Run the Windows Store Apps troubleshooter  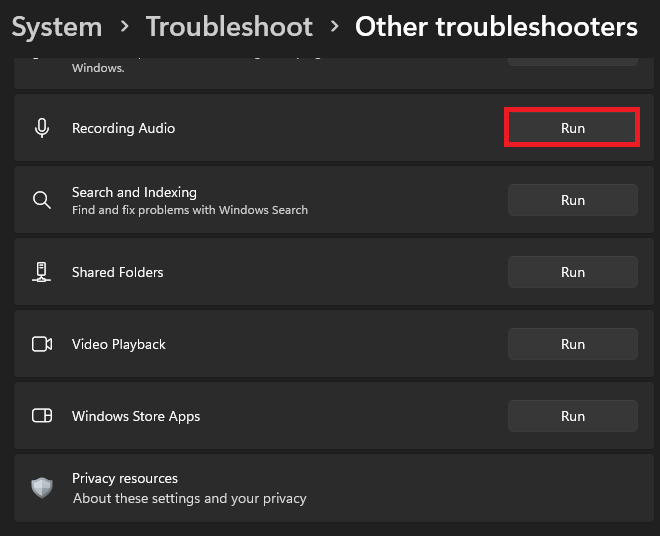(572, 416)
